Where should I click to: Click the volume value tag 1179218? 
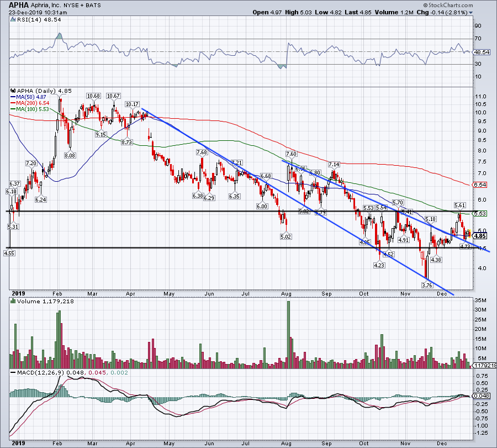tap(485, 365)
